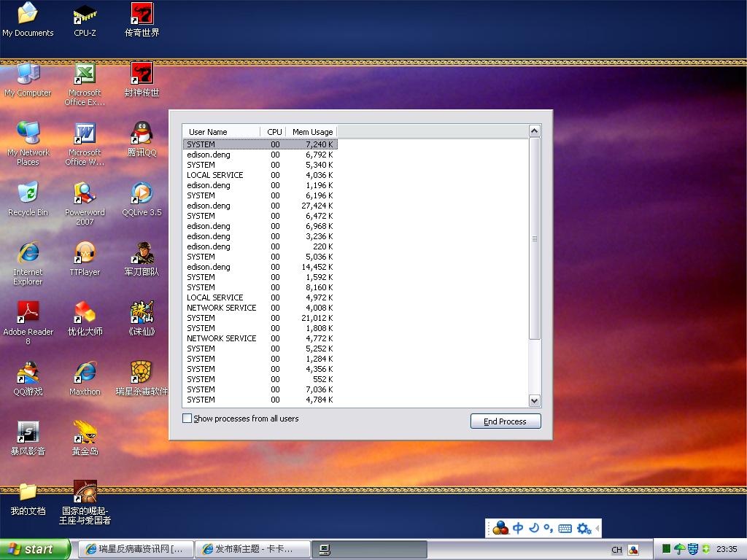Click the process list scroll up arrow
This screenshot has height=560, width=747.
click(x=534, y=131)
